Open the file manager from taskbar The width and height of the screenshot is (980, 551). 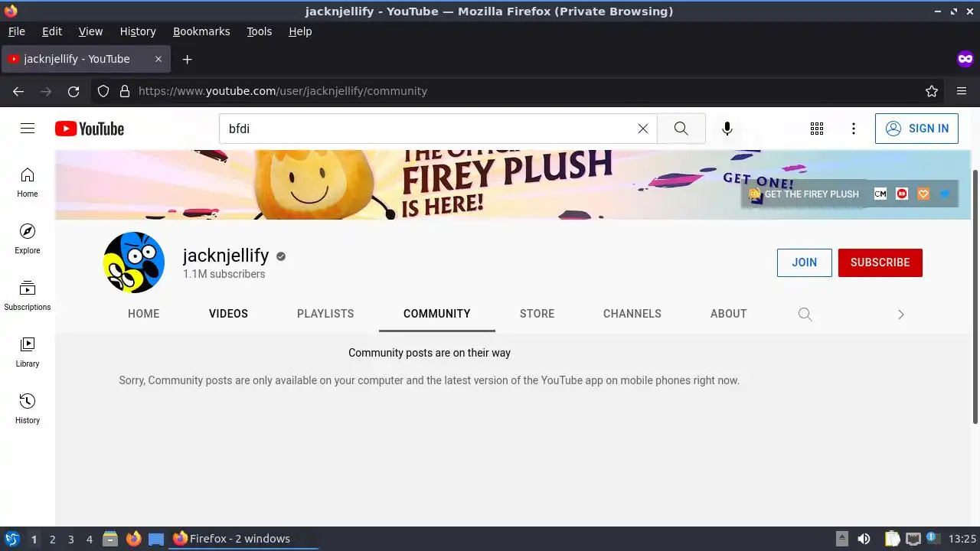click(x=110, y=539)
